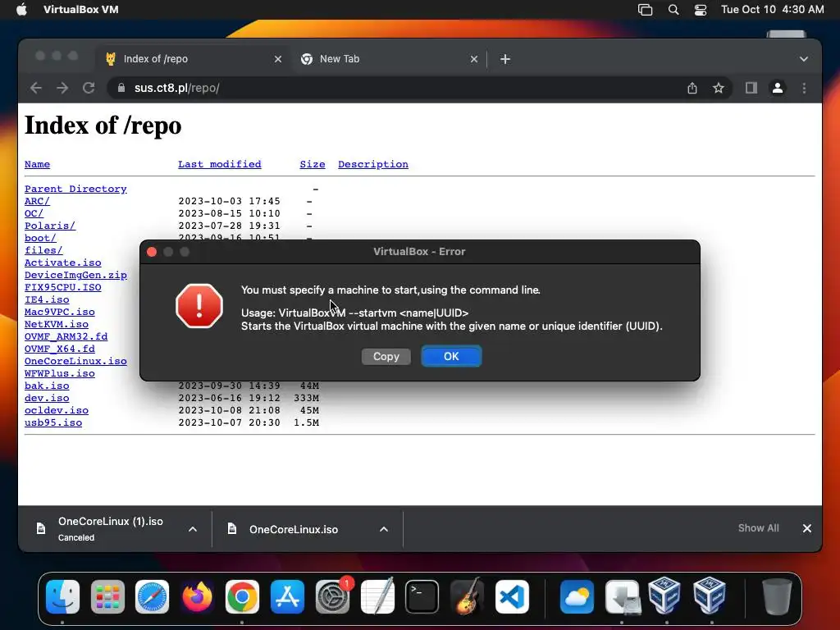The image size is (840, 630).
Task: Open the Chrome profile menu
Action: 778,88
